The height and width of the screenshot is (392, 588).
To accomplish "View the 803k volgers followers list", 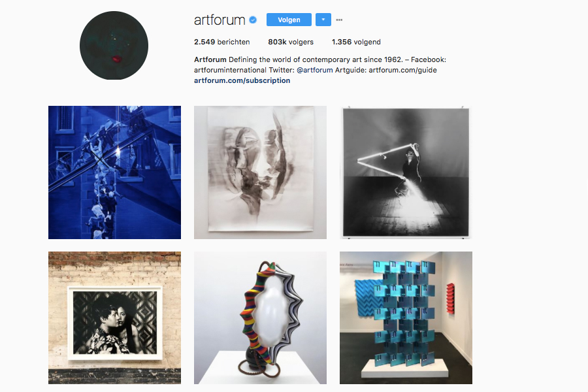I will [291, 42].
